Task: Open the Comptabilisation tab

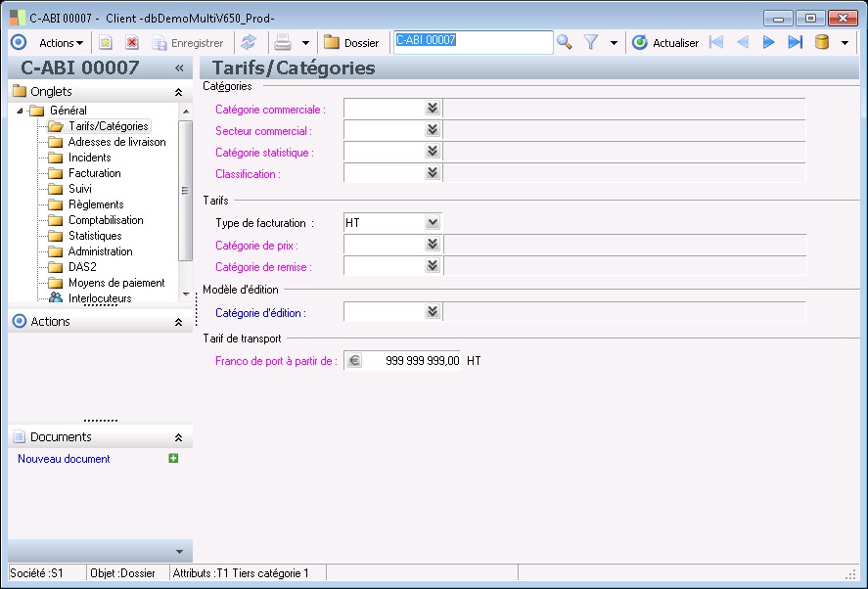Action: [x=106, y=220]
